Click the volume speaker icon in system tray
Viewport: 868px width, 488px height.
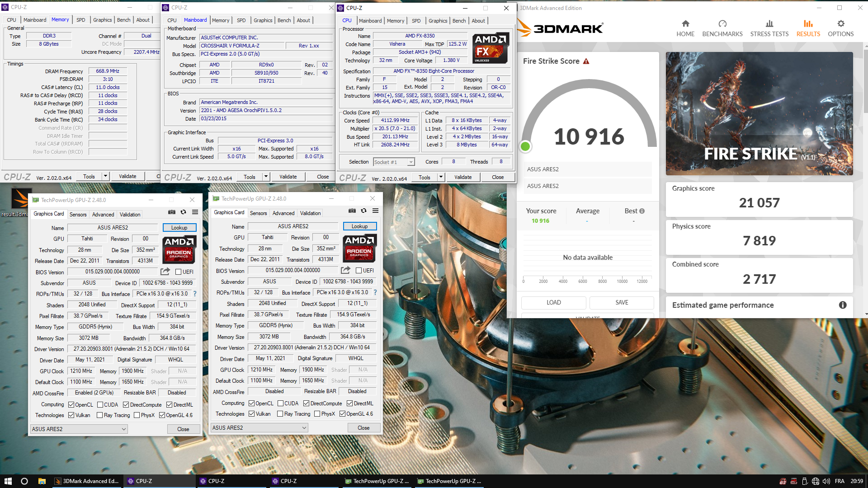pyautogui.click(x=826, y=481)
